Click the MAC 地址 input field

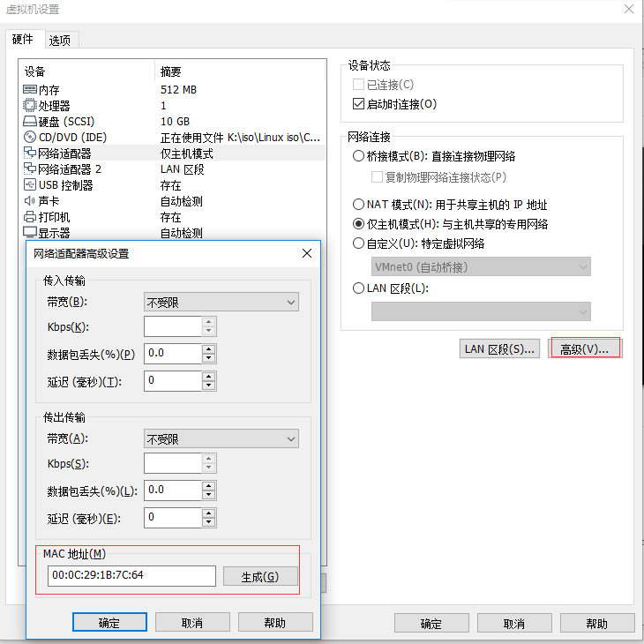(x=131, y=575)
